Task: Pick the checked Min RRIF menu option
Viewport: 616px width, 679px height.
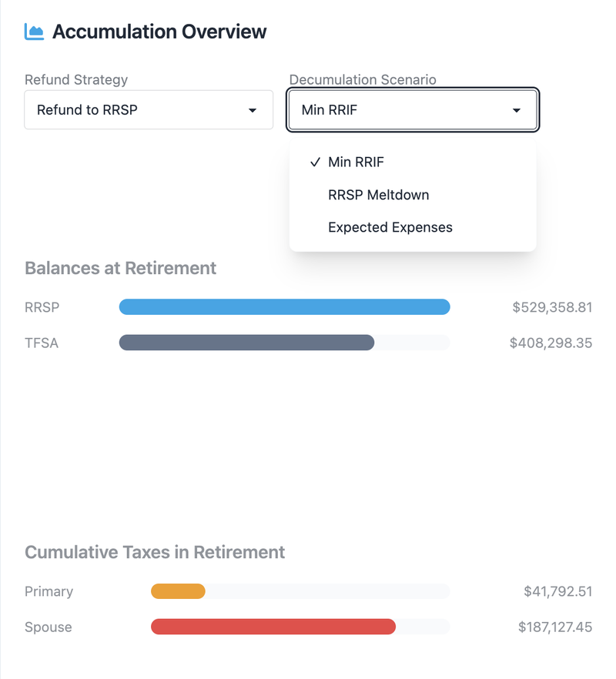Action: point(356,162)
